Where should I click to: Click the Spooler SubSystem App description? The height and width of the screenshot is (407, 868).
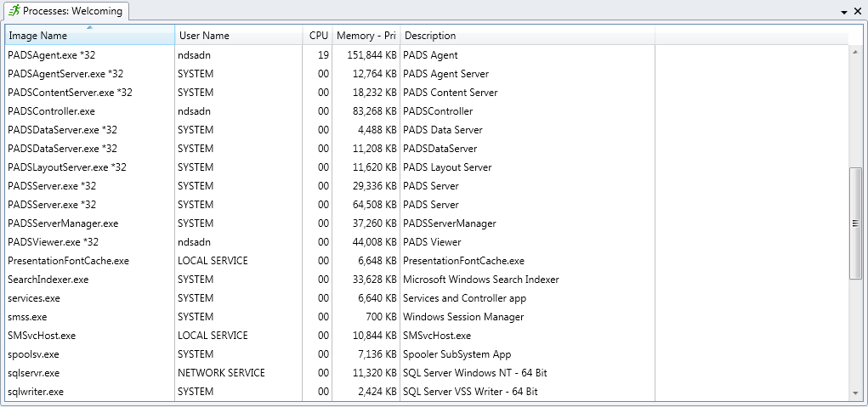[457, 354]
